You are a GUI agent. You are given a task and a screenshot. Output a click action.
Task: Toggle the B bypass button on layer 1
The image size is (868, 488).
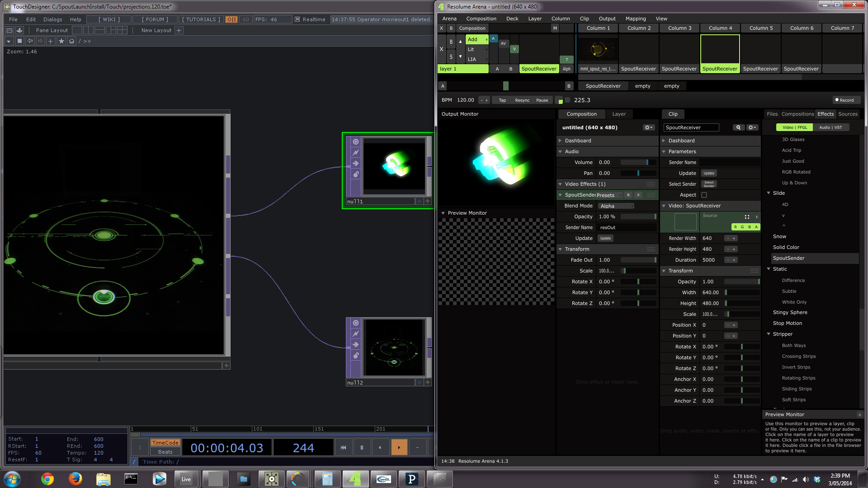click(x=451, y=42)
